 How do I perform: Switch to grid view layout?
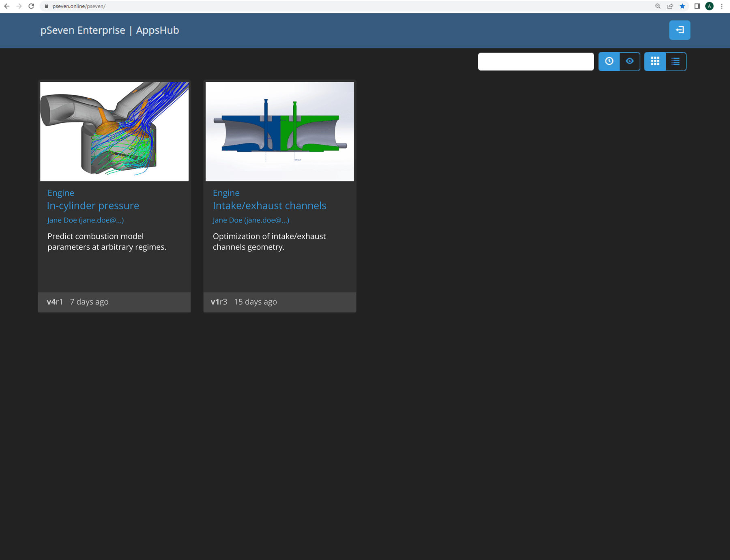point(655,61)
